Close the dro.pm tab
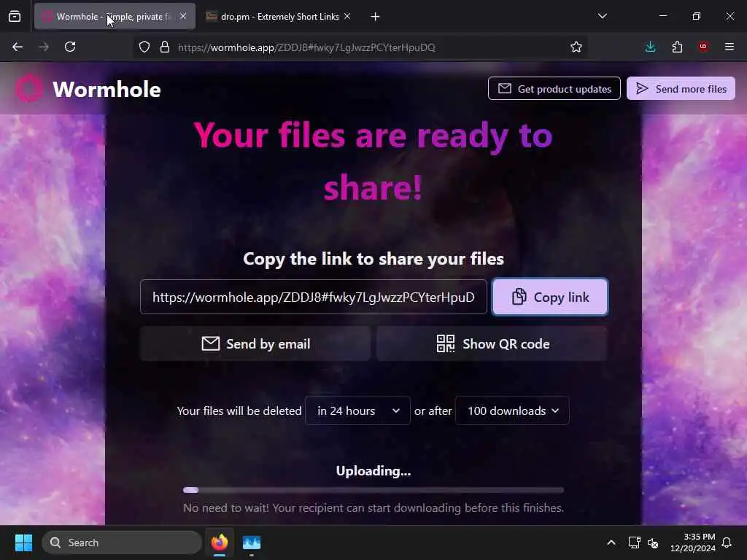 tap(347, 16)
